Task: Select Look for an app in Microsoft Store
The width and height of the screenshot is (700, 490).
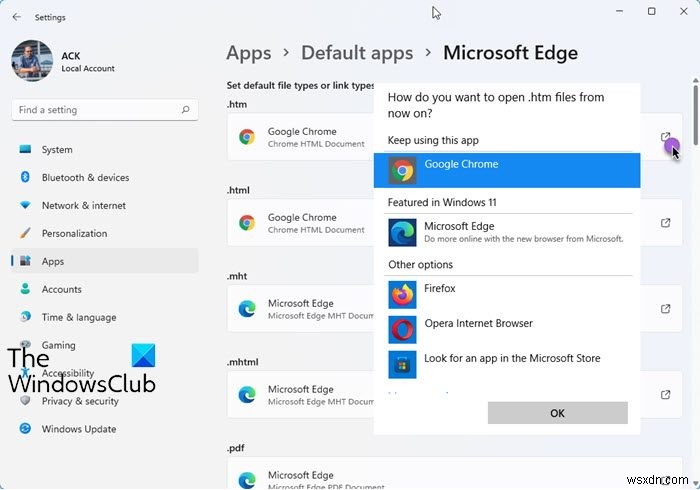Action: [x=508, y=364]
